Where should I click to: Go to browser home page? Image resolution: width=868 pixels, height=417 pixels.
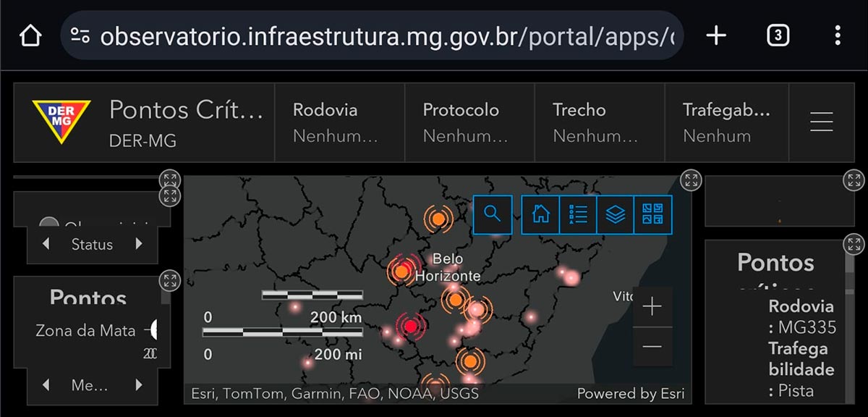pyautogui.click(x=30, y=35)
